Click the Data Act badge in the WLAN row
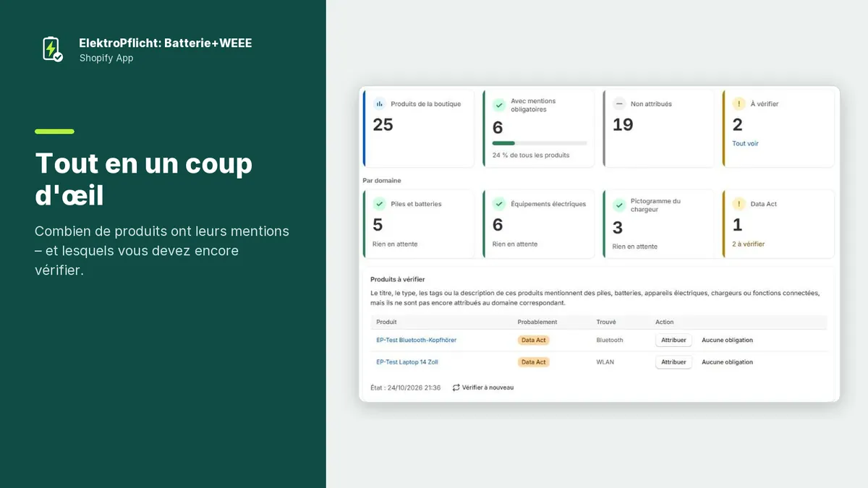Screen dimensions: 868x488 [x=534, y=362]
